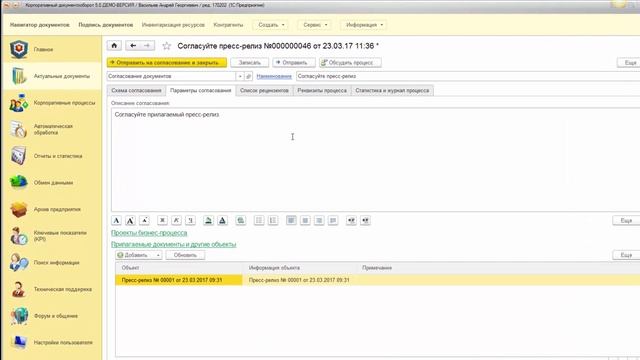Screen dimensions: 640x360
Task: Click in the Описание согласования text area
Action: pyautogui.click(x=376, y=160)
